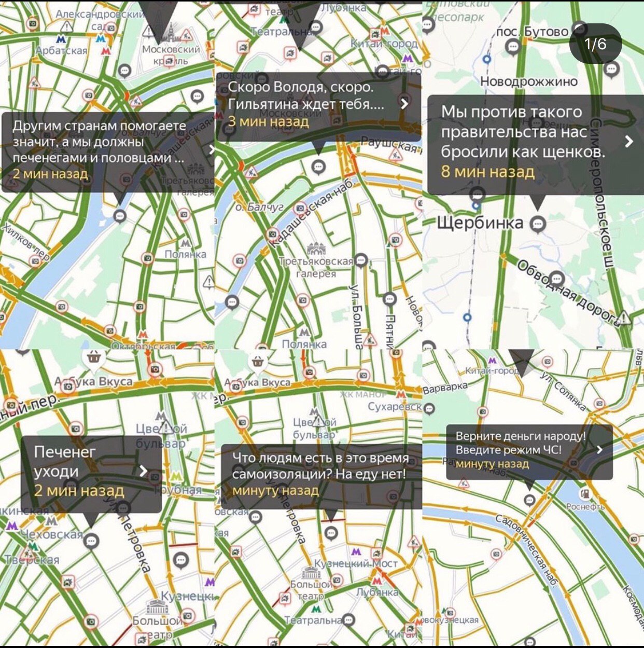Expand 'Верните деньги народу!' comment chevron
The image size is (644, 648).
pyautogui.click(x=599, y=450)
